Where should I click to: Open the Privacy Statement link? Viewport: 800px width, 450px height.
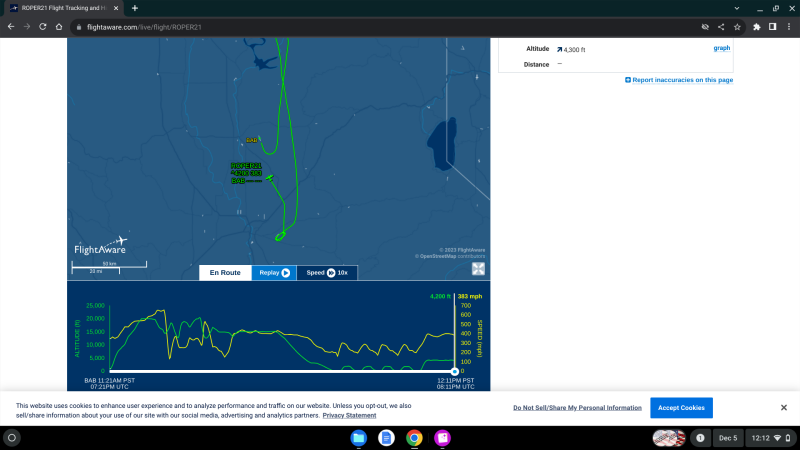tap(349, 415)
